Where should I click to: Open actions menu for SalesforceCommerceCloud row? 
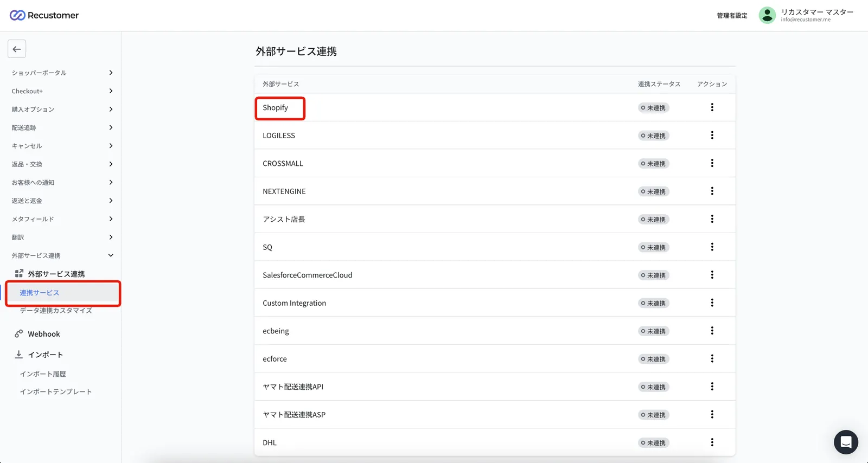(x=712, y=275)
